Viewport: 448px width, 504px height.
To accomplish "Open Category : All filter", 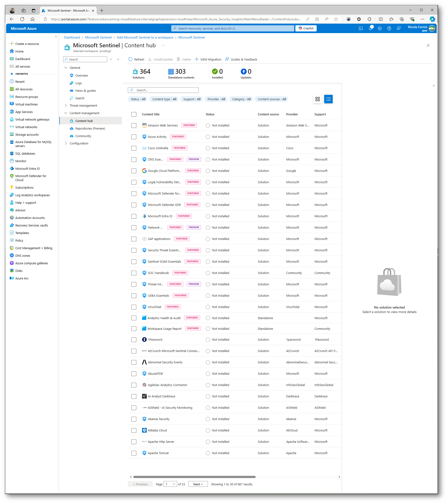I will point(241,99).
